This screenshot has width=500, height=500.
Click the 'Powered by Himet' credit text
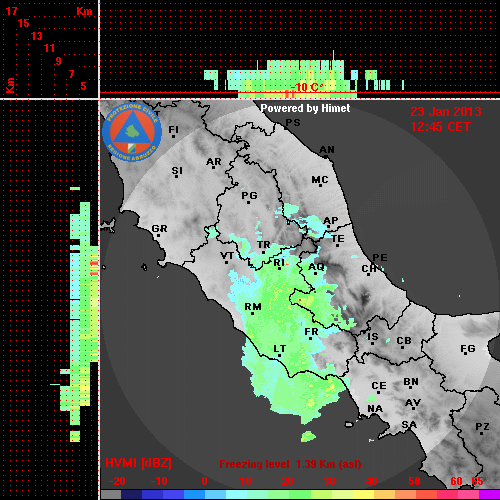click(x=305, y=108)
